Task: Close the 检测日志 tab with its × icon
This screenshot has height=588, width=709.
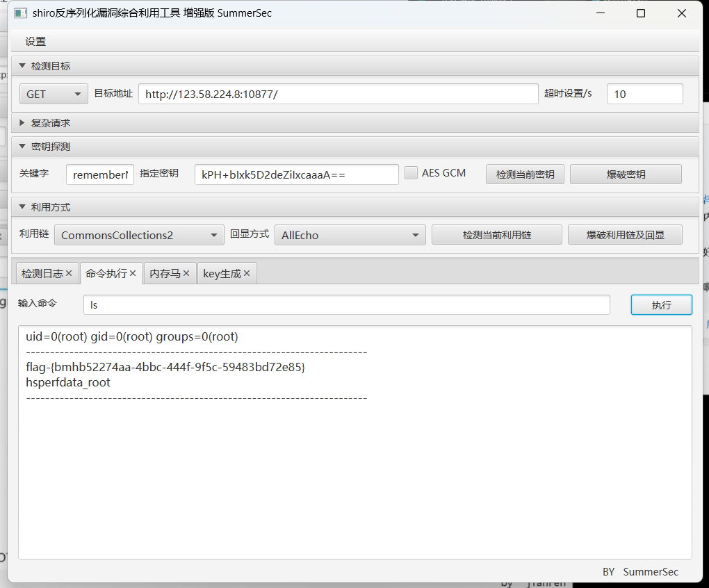Action: tap(70, 273)
